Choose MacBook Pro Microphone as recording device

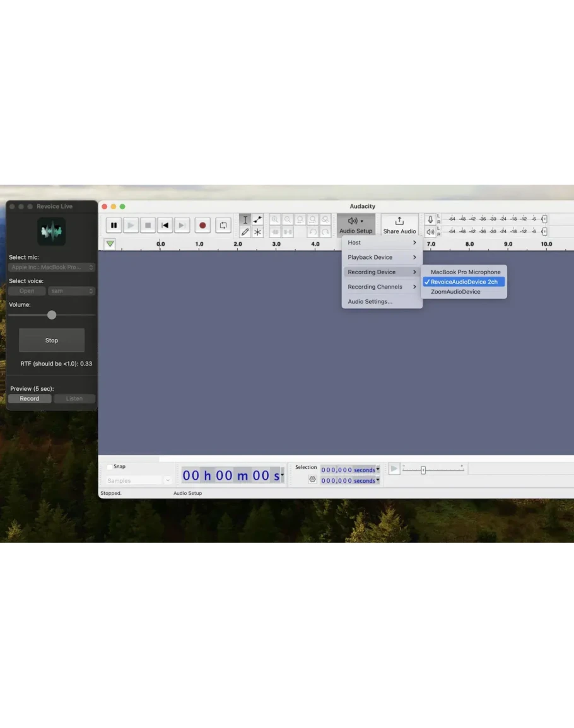pos(464,272)
